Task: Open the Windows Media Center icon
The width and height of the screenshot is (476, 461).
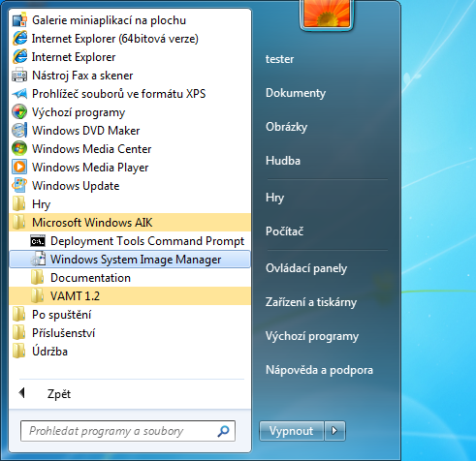Action: [x=19, y=149]
